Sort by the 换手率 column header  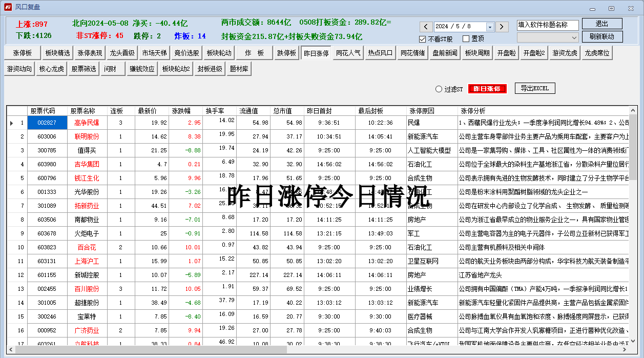pos(220,111)
